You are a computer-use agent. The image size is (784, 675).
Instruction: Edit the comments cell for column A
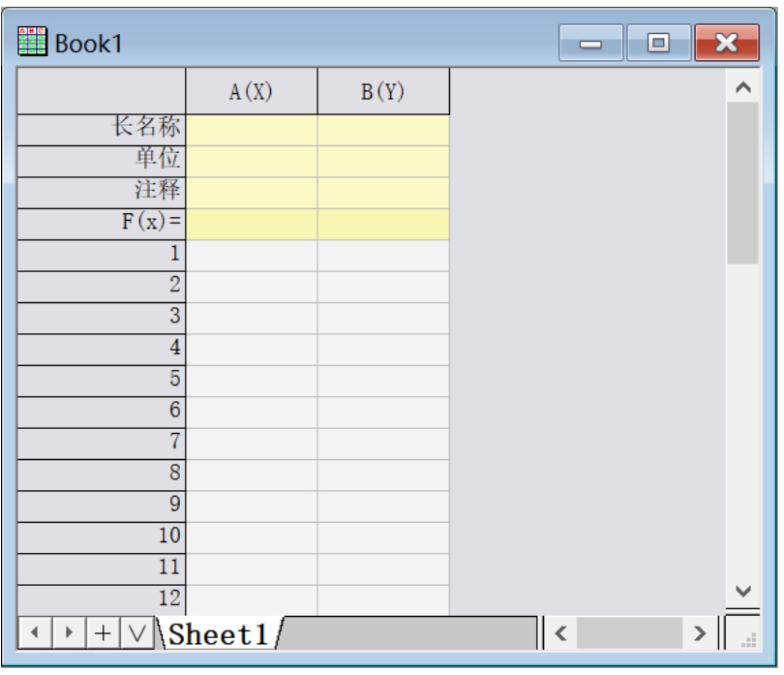pyautogui.click(x=252, y=193)
